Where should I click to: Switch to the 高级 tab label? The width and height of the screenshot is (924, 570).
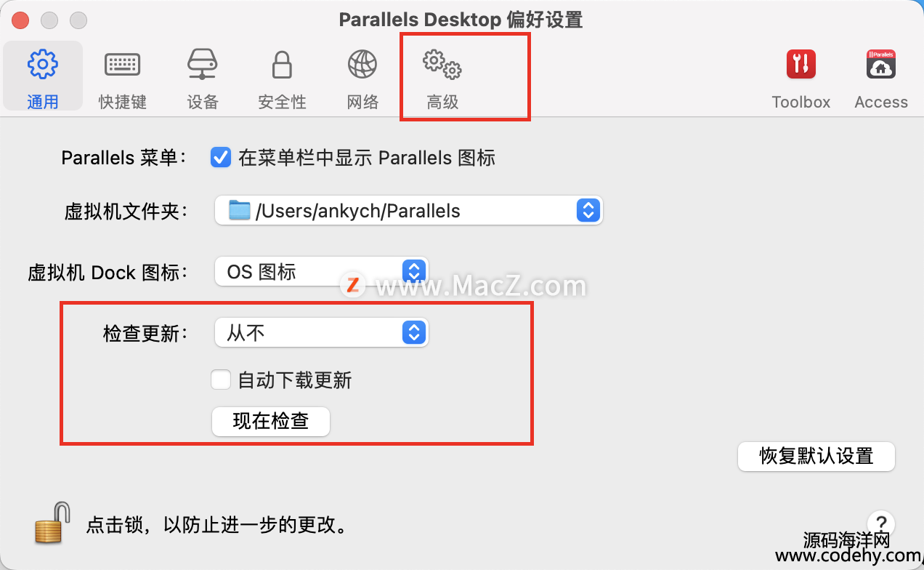pos(442,102)
